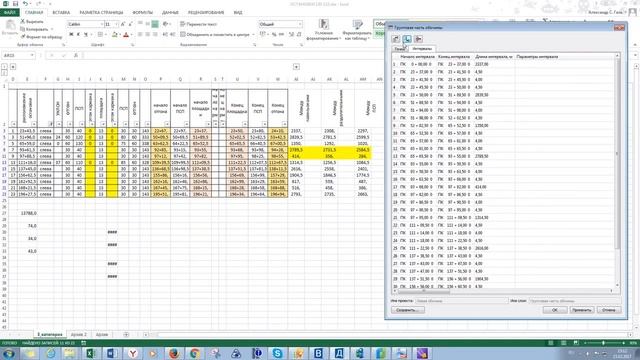Click the insert function fx icon

76,56
